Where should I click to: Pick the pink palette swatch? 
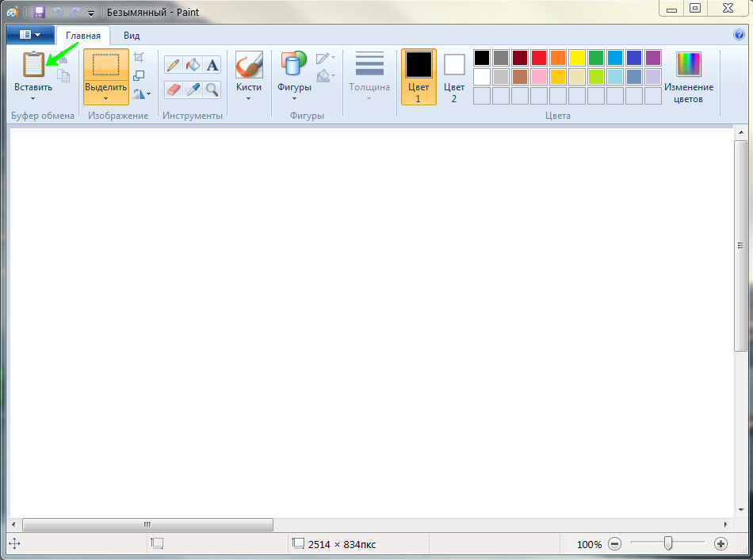(x=539, y=77)
